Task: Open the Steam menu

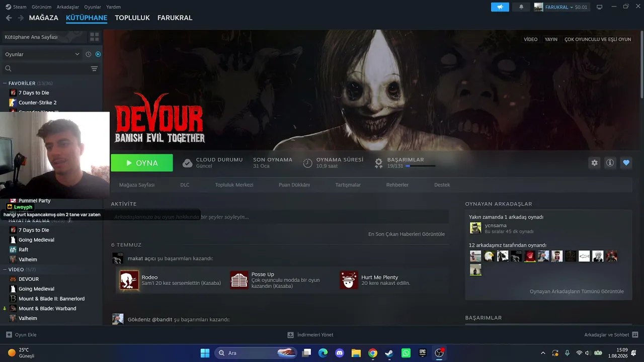Action: [16, 7]
